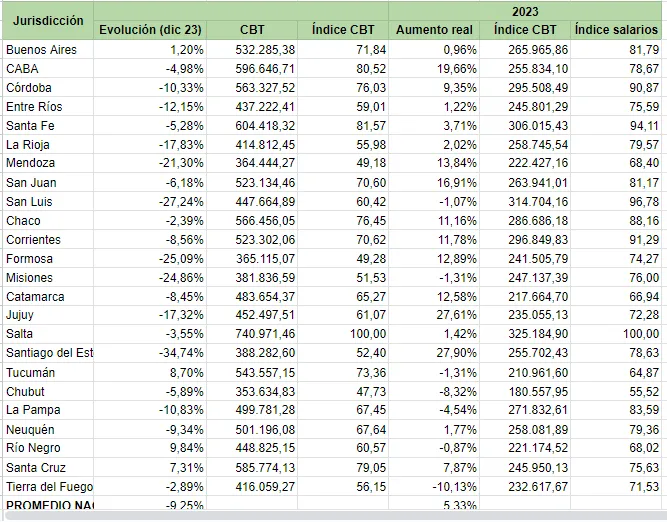Image resolution: width=667 pixels, height=522 pixels.
Task: Select the Aumento real column header
Action: pos(435,30)
